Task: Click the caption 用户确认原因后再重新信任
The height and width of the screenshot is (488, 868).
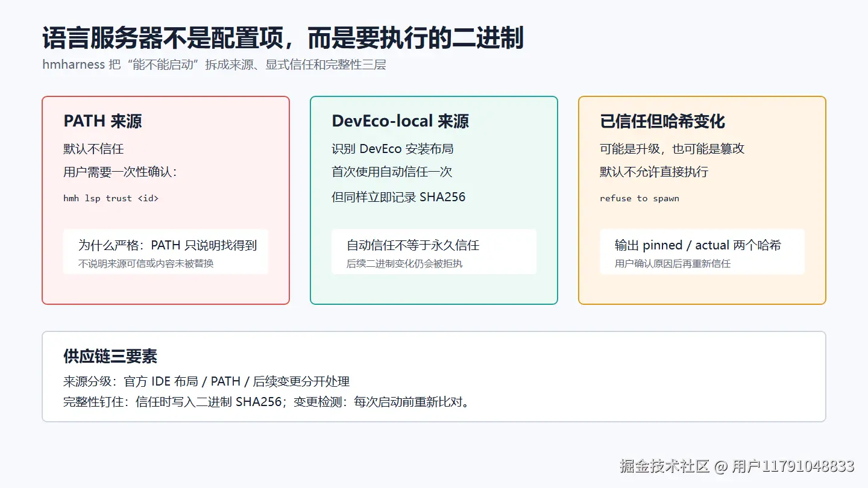Action: [673, 263]
